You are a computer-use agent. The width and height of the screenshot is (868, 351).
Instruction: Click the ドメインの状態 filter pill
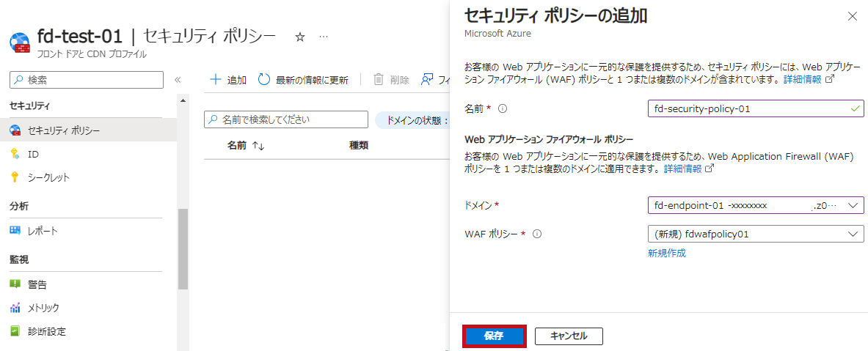point(412,120)
